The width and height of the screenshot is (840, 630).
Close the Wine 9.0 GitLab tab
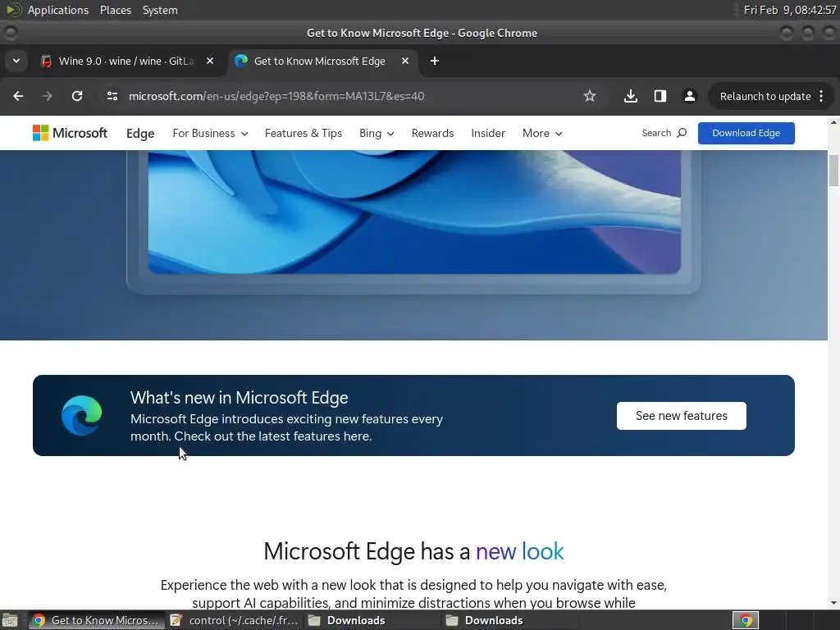[210, 61]
